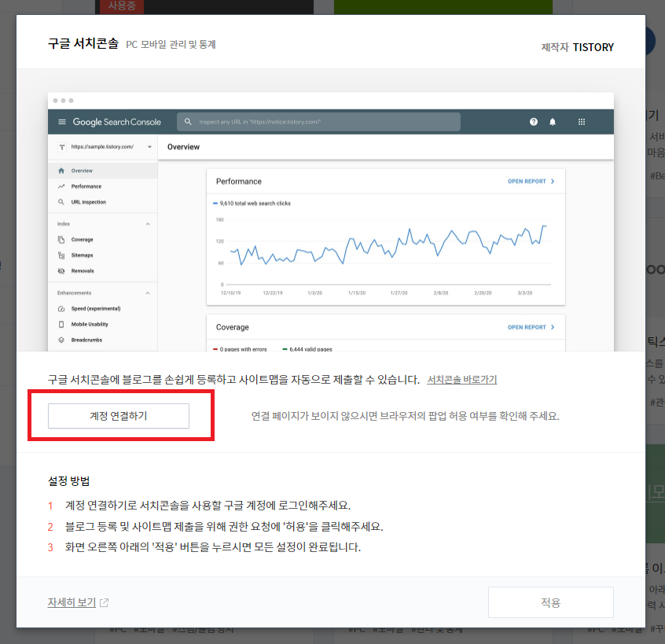Viewport: 665px width, 644px height.
Task: Click the Index section label
Action: pos(64,224)
